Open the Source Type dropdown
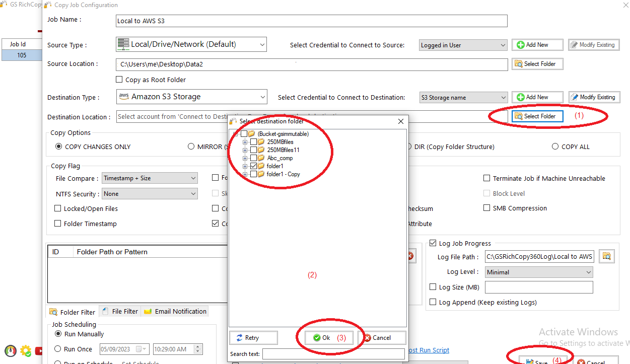630x364 pixels. point(191,44)
